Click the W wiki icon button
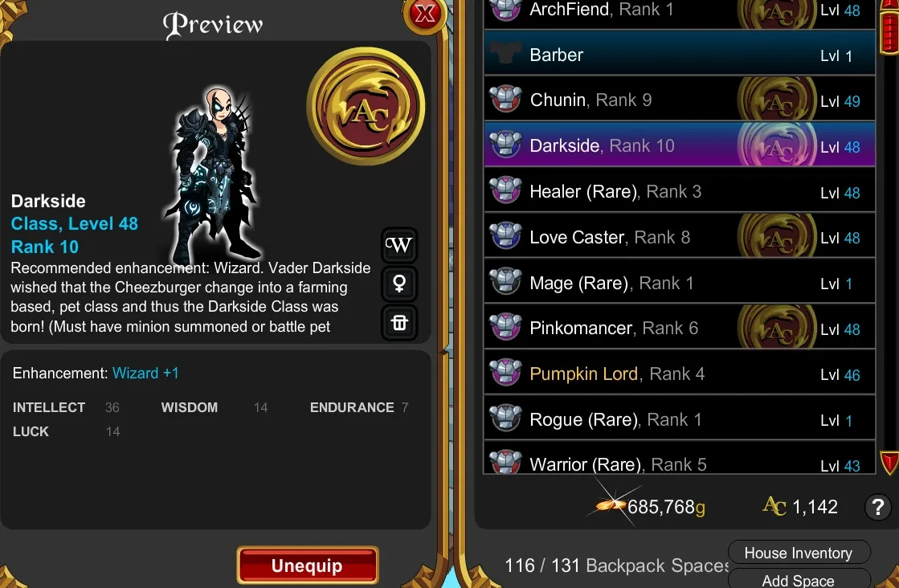The height and width of the screenshot is (588, 899). (399, 245)
